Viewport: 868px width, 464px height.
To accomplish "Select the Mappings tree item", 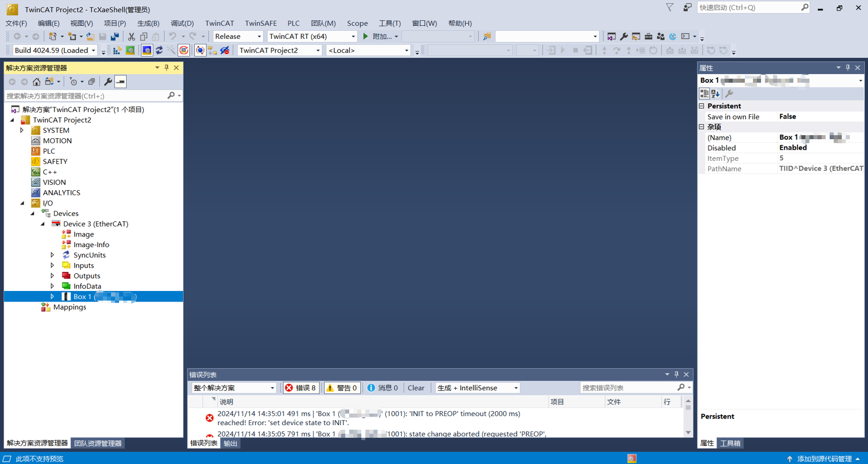I will pyautogui.click(x=70, y=307).
